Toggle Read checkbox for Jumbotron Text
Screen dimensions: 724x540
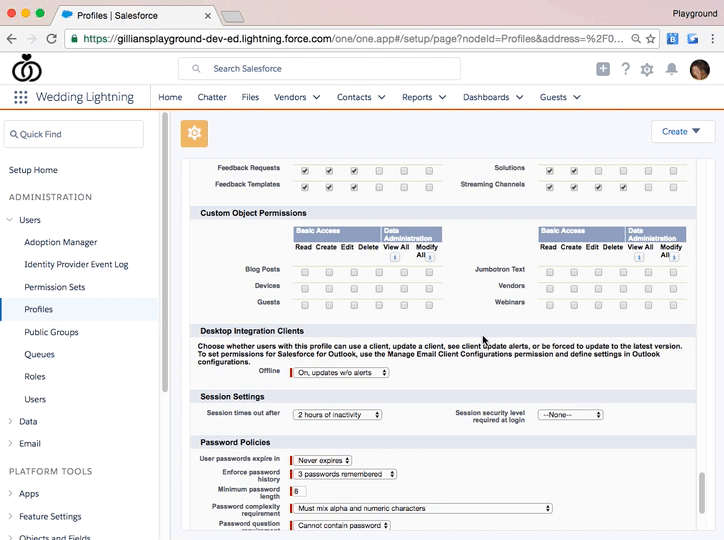[549, 272]
